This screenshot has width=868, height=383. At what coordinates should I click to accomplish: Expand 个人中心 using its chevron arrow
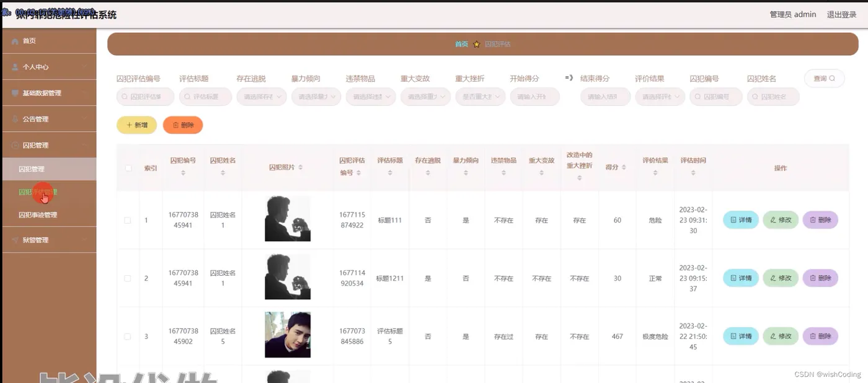pyautogui.click(x=85, y=67)
